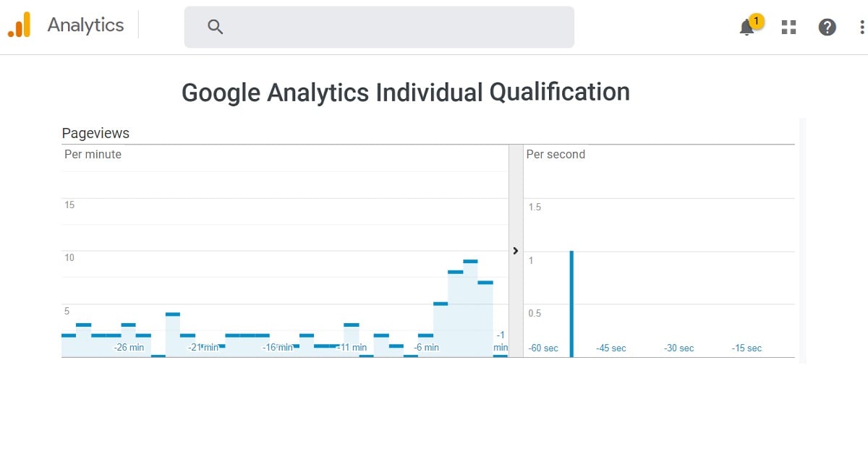This screenshot has width=868, height=454.
Task: Click the -26 min axis label
Action: [x=129, y=348]
